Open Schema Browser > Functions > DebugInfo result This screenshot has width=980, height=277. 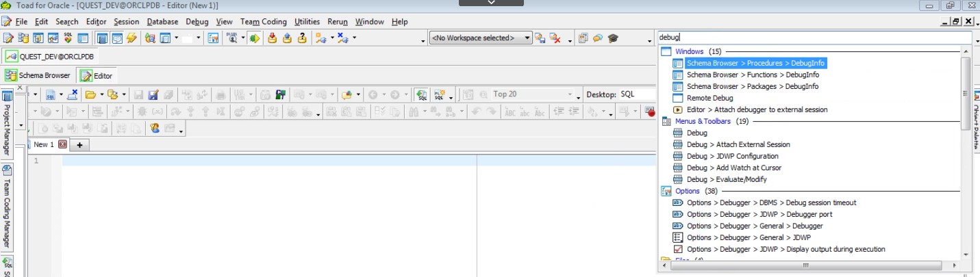tap(753, 75)
